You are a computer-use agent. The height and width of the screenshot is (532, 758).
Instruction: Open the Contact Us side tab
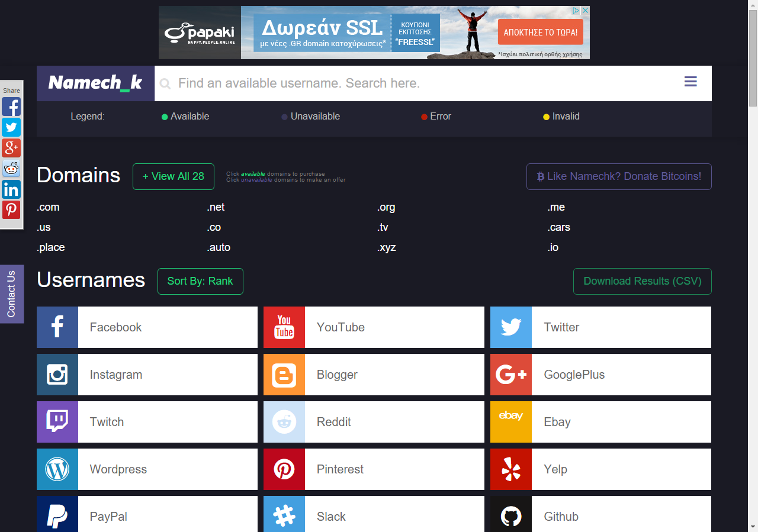[x=11, y=294]
